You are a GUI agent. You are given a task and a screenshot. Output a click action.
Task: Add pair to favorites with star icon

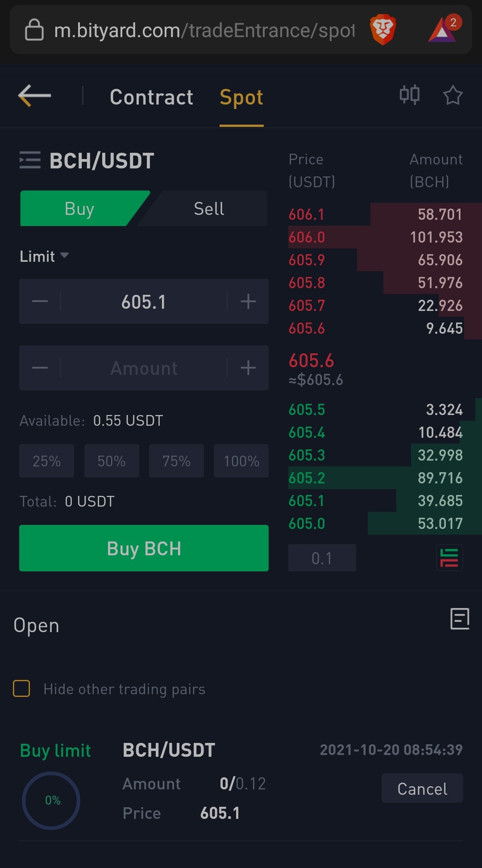[x=453, y=95]
